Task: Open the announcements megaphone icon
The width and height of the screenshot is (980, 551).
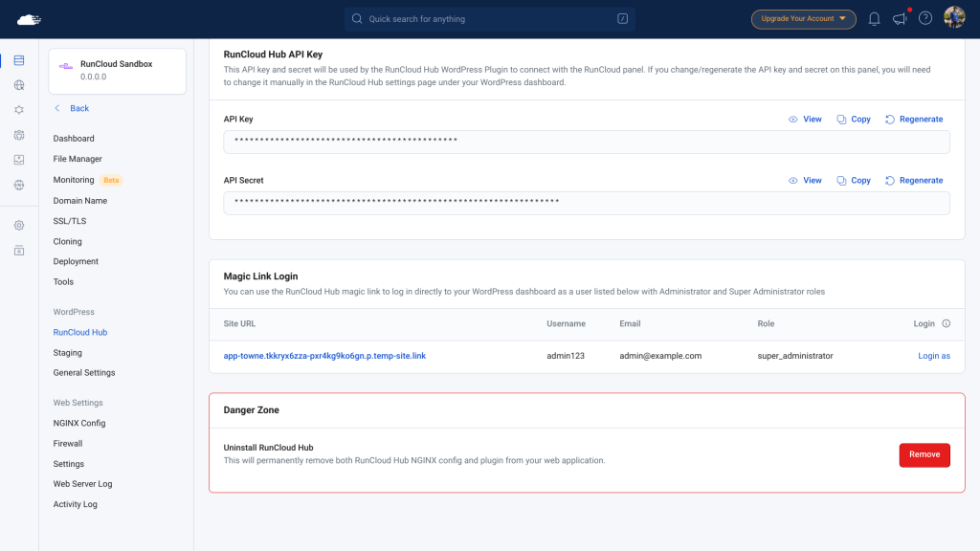Action: (900, 19)
